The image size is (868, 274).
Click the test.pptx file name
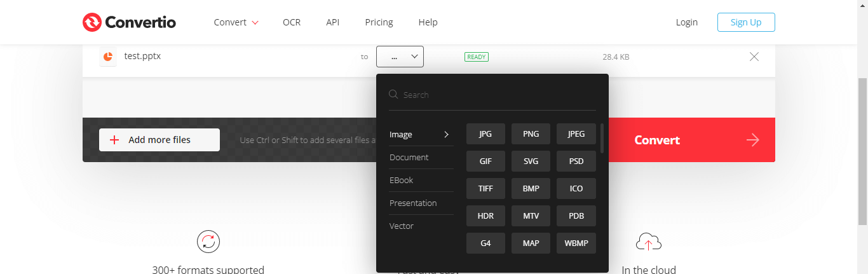[142, 56]
